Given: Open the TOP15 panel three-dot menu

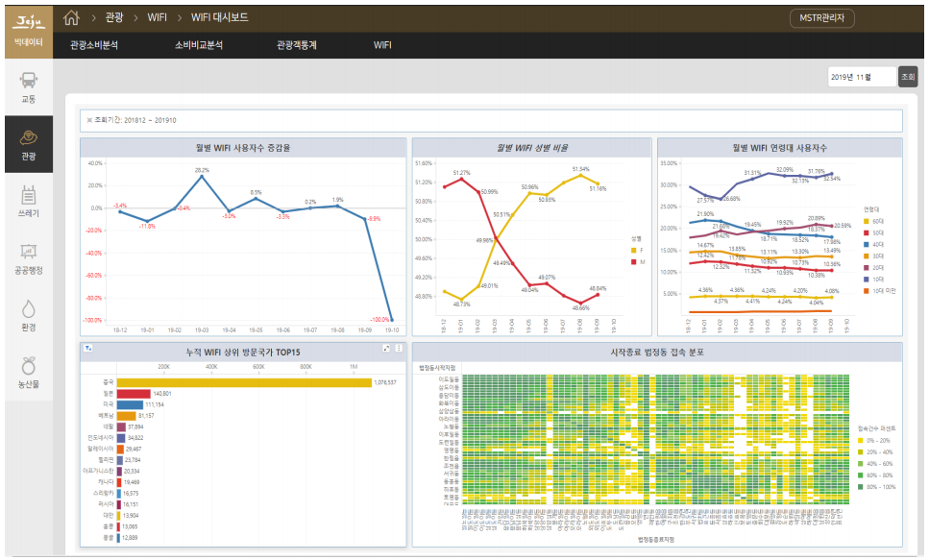Looking at the screenshot, I should click(x=399, y=349).
